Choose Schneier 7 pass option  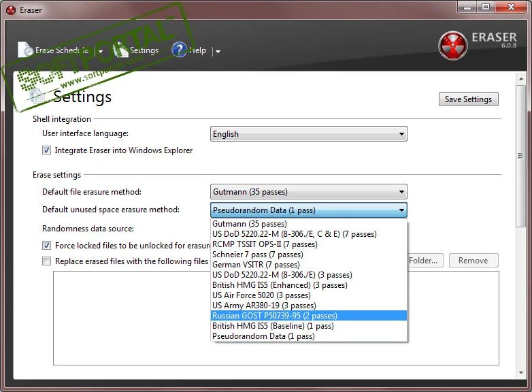click(x=309, y=255)
